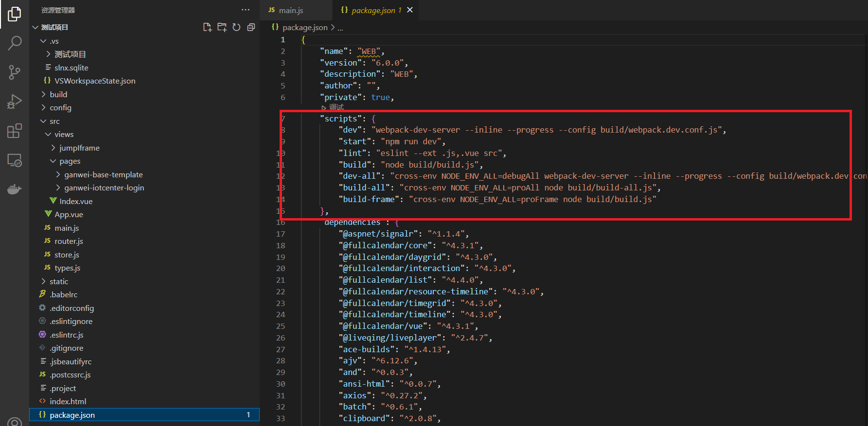Click the "description" key on line 4

[350, 74]
